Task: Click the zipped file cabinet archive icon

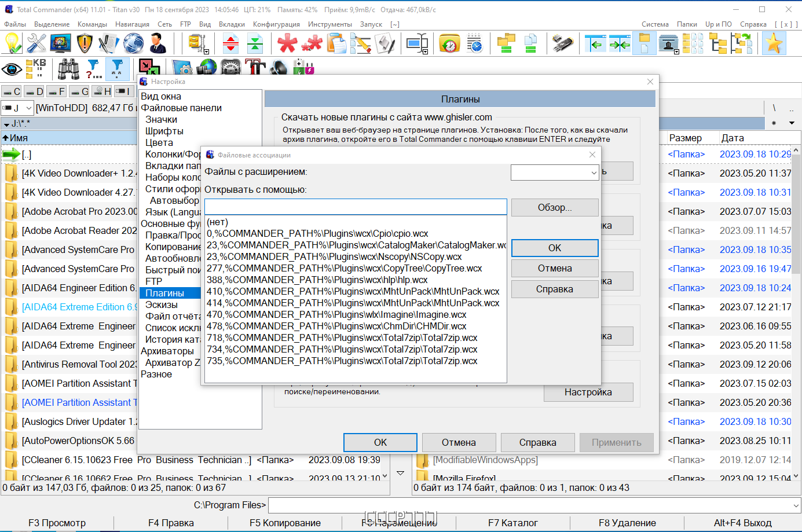Action: click(196, 42)
